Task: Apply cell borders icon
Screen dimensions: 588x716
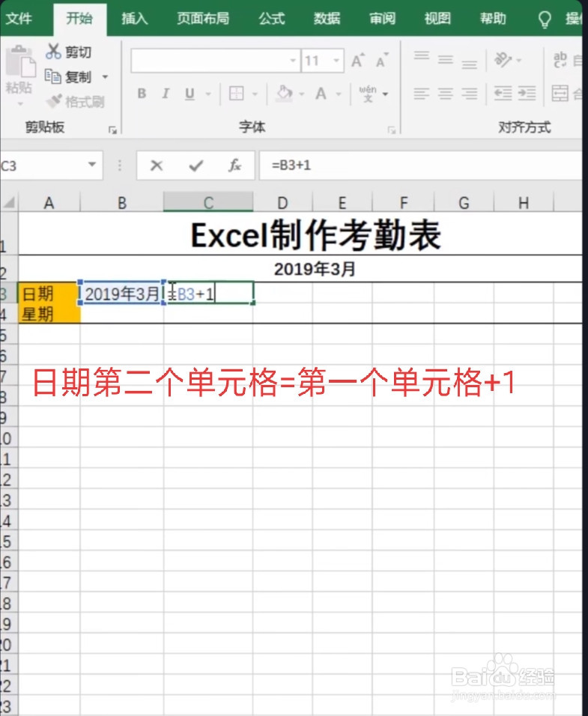Action: tap(236, 94)
